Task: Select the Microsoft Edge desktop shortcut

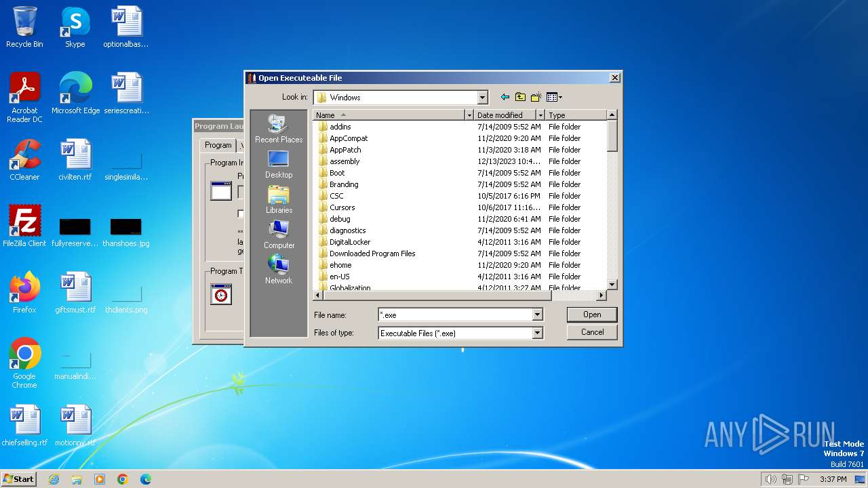Action: [75, 94]
